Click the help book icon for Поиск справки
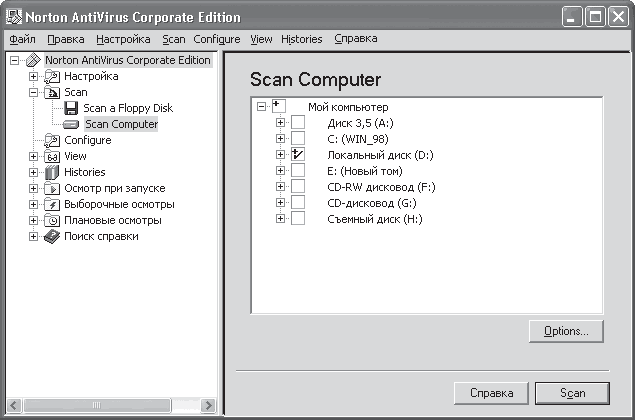This screenshot has width=635, height=420. click(x=52, y=237)
